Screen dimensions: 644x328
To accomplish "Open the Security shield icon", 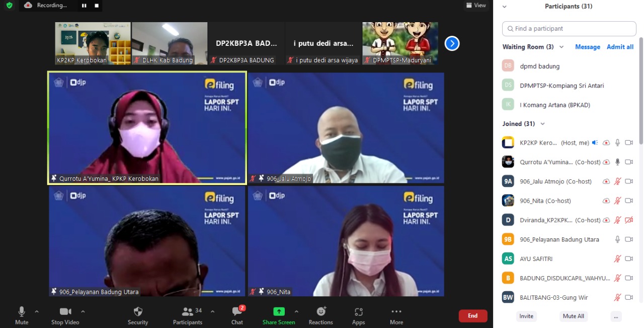I will tap(138, 312).
